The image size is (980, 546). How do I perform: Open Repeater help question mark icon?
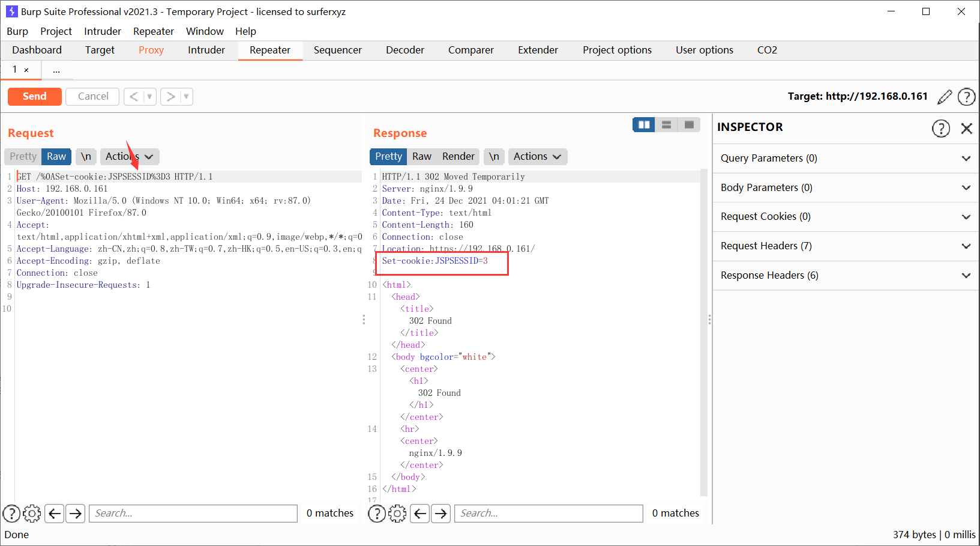point(966,97)
